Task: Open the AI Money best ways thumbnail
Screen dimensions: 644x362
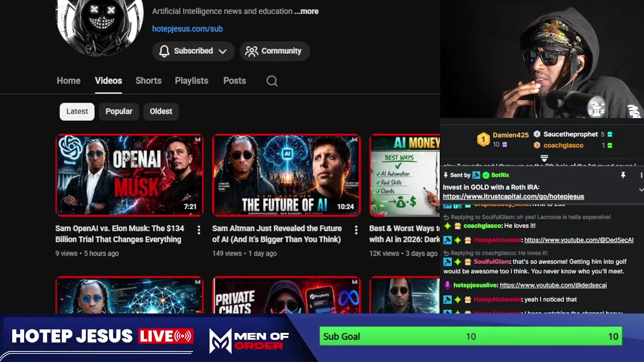Action: click(x=405, y=175)
